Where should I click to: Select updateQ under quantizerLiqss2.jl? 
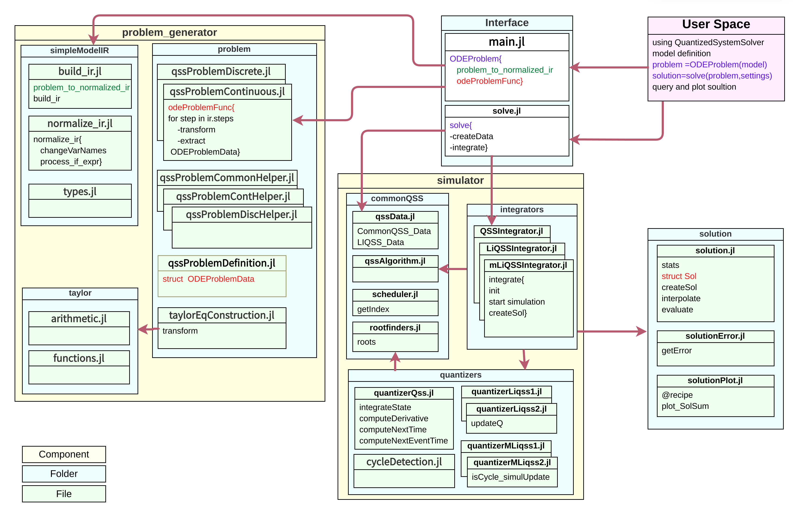tap(487, 423)
